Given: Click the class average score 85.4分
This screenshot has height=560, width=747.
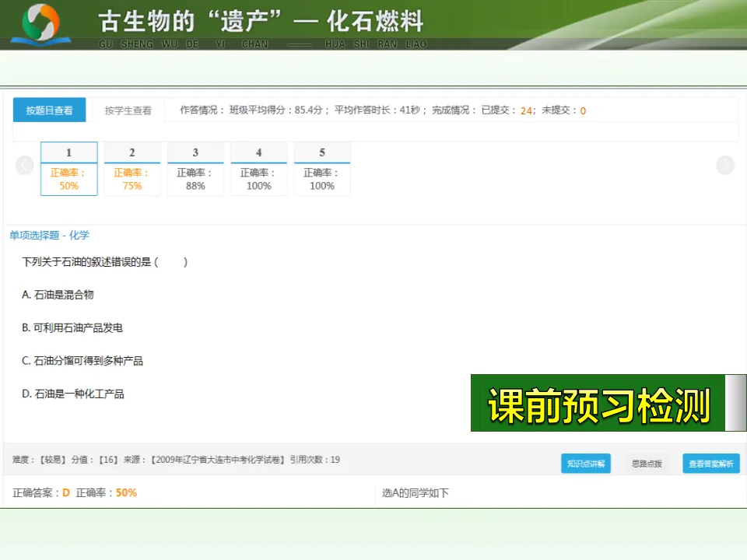Looking at the screenshot, I should (x=308, y=110).
